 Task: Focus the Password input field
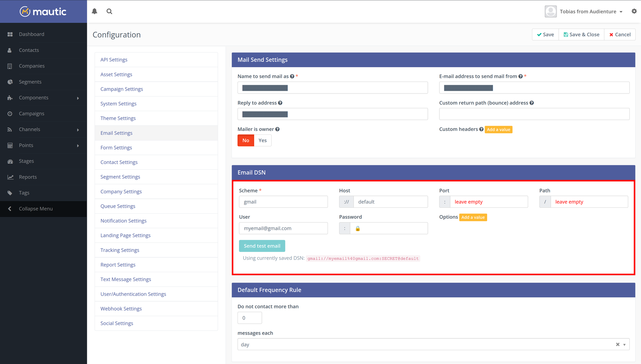(x=389, y=228)
